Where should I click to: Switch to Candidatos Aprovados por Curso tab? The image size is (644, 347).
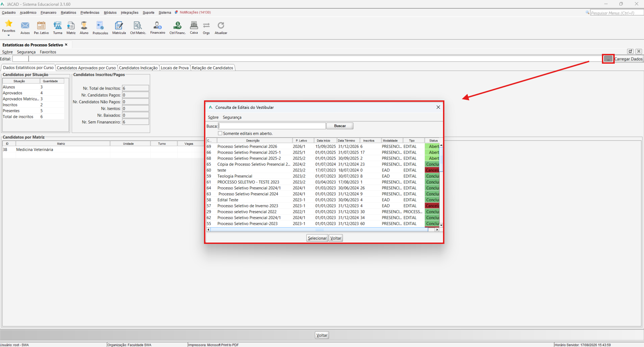pos(86,68)
